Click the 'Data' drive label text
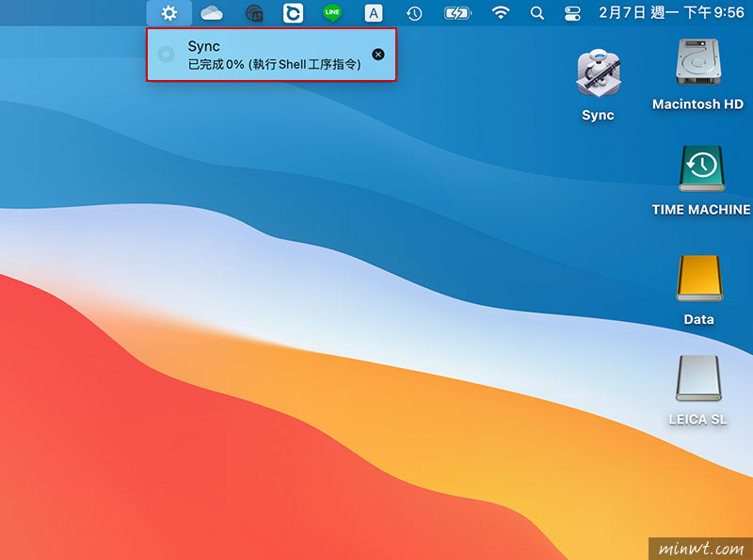This screenshot has width=753, height=560. (x=698, y=319)
